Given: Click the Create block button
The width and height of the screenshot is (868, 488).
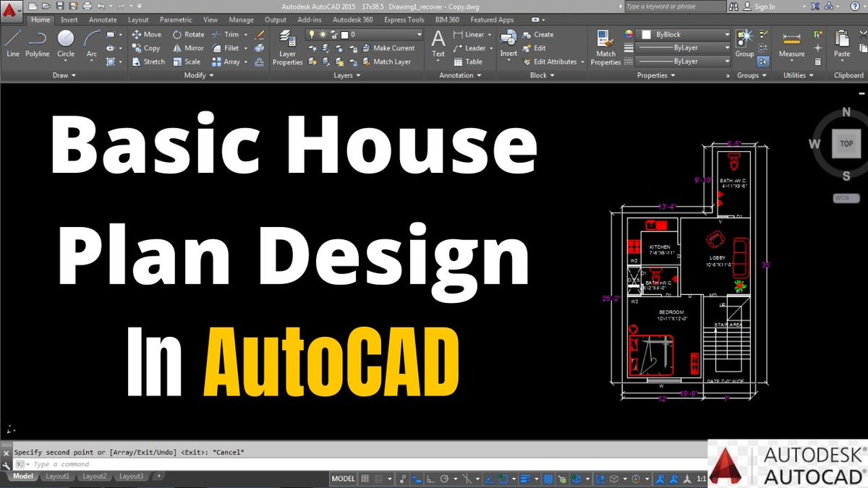Looking at the screenshot, I should [x=537, y=34].
